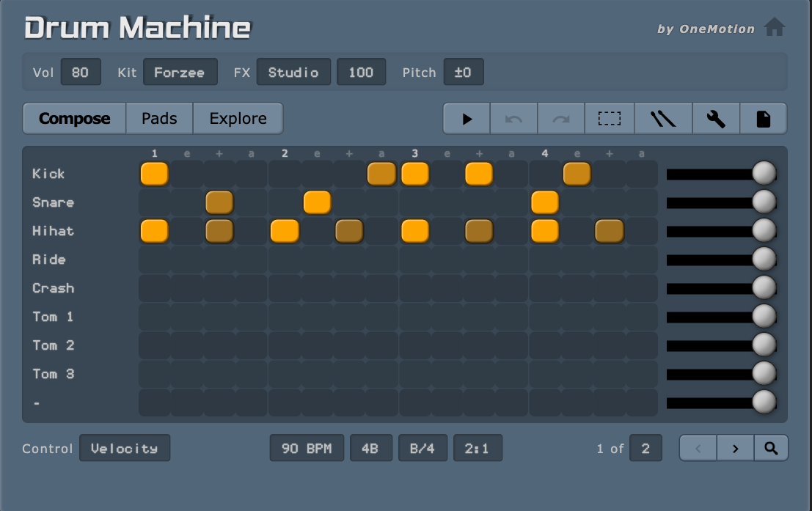Open settings via the wrench icon

[715, 118]
